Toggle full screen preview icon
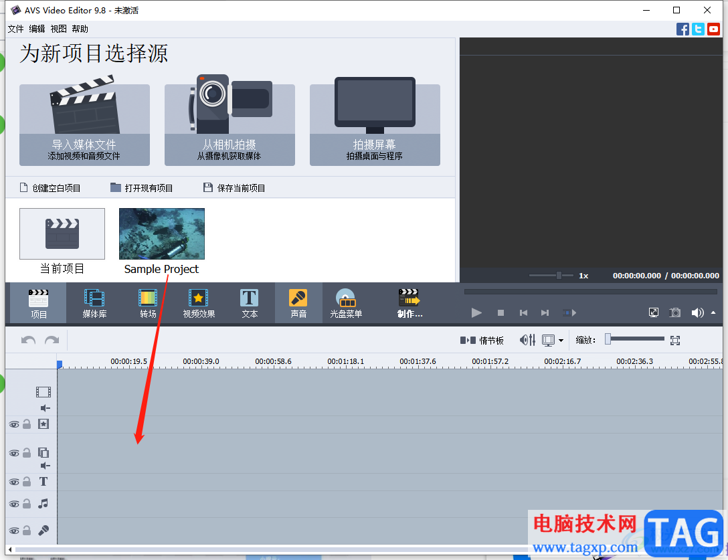 [653, 312]
